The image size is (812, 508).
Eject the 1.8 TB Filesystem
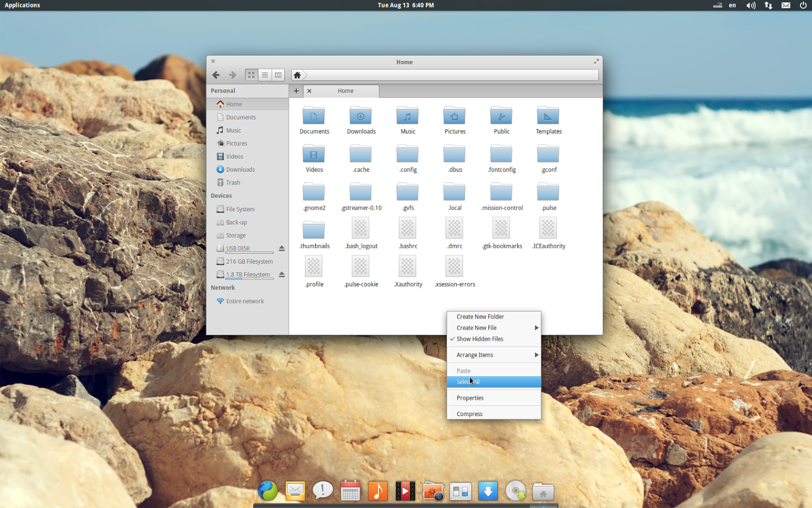tap(282, 274)
